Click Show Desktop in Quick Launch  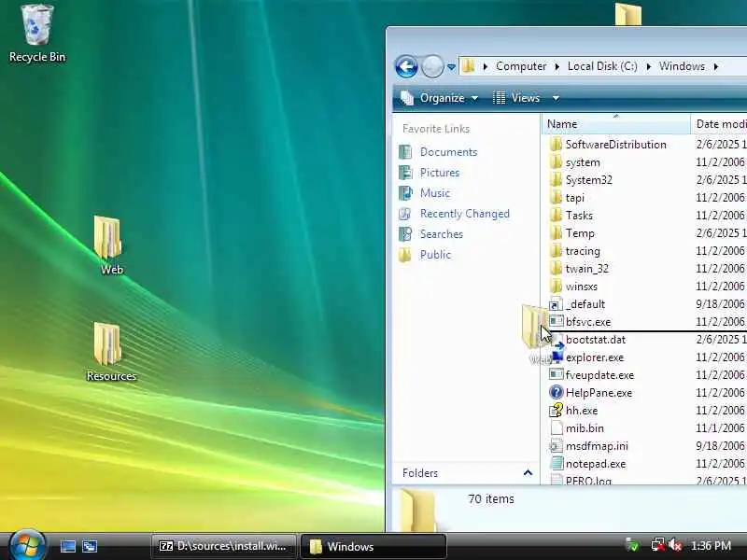pyautogui.click(x=67, y=546)
